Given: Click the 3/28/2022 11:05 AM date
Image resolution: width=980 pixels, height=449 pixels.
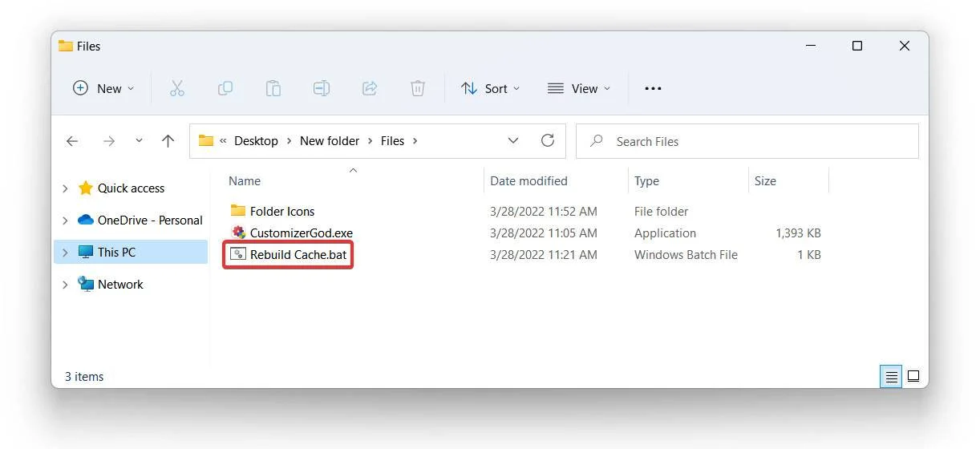Looking at the screenshot, I should coord(544,233).
